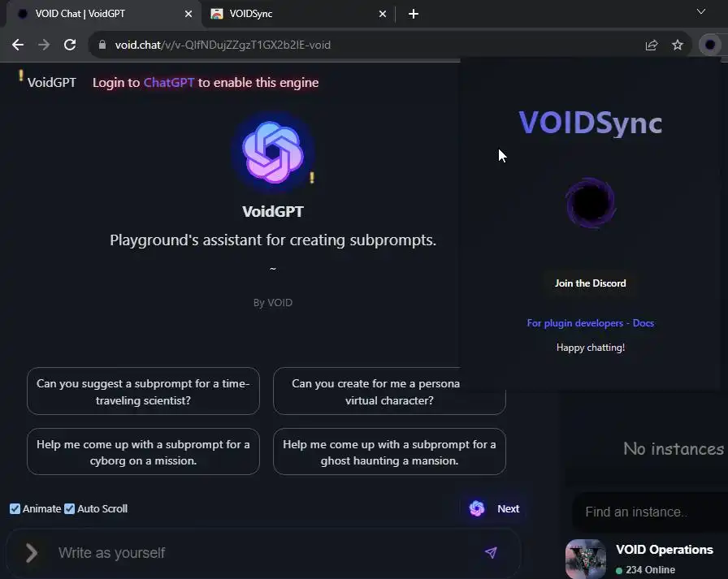
Task: Click the browser forward arrow
Action: 44,45
